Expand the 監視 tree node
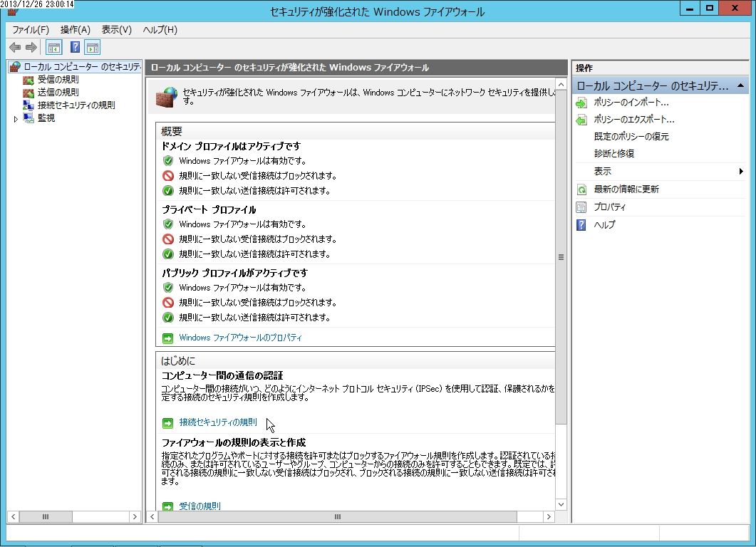756x547 pixels. [16, 118]
